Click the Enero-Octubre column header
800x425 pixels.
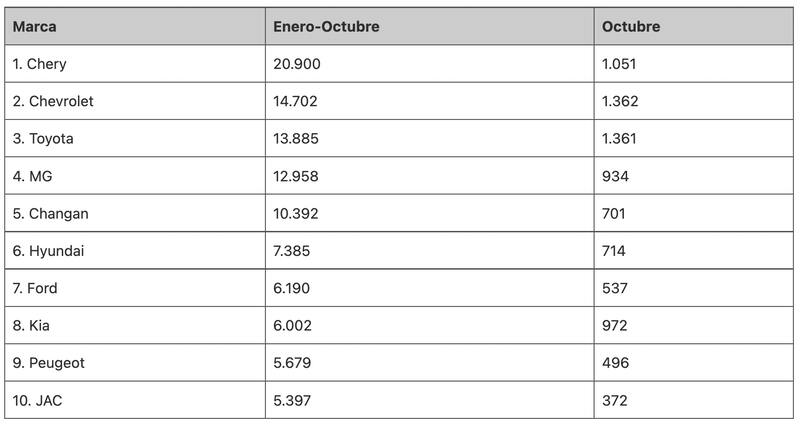pyautogui.click(x=326, y=27)
